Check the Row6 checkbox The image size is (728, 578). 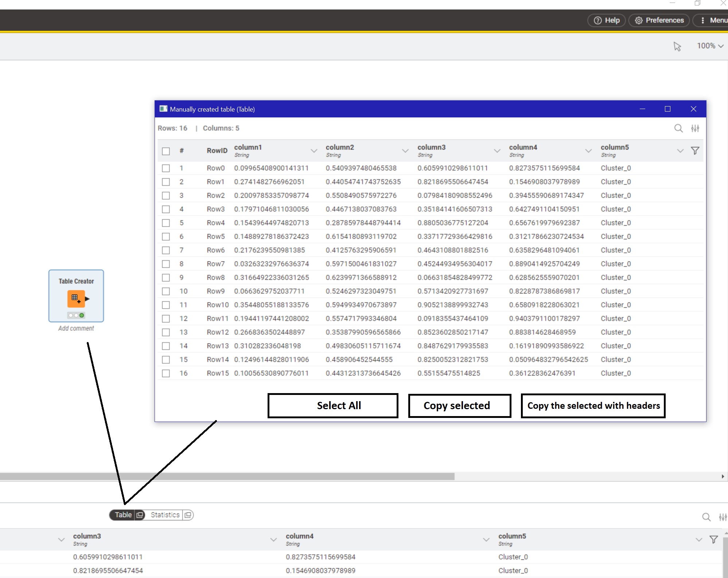[166, 250]
